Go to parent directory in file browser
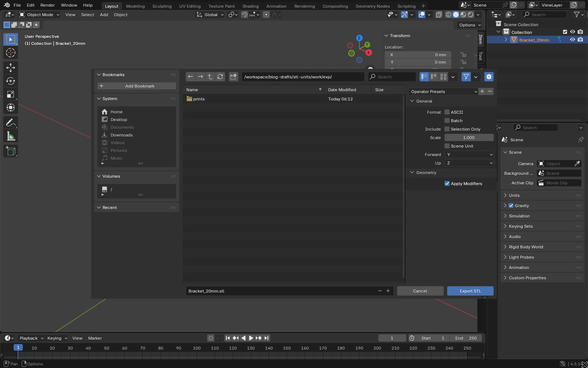 (x=210, y=77)
